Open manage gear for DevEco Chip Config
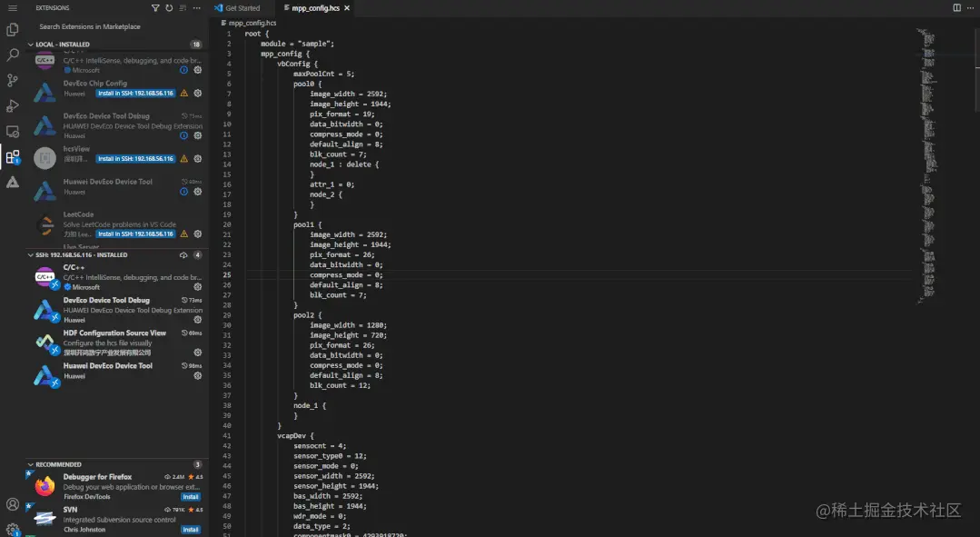 [197, 94]
